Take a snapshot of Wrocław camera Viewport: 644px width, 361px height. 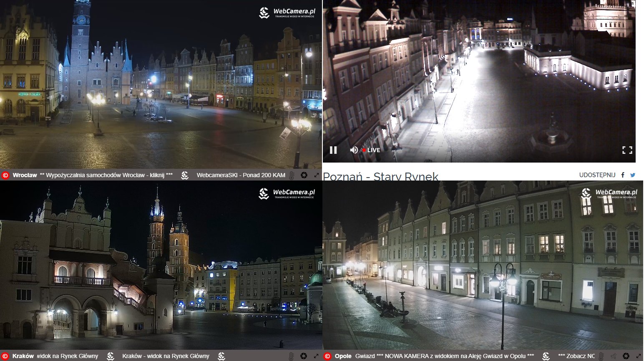pos(304,175)
